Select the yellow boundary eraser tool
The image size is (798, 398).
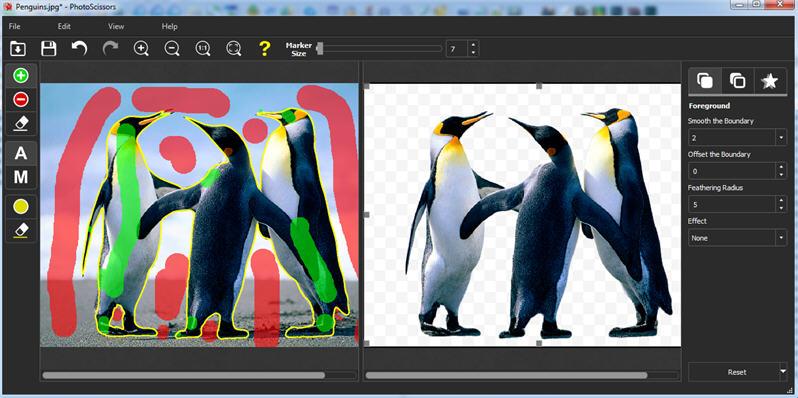pos(21,230)
